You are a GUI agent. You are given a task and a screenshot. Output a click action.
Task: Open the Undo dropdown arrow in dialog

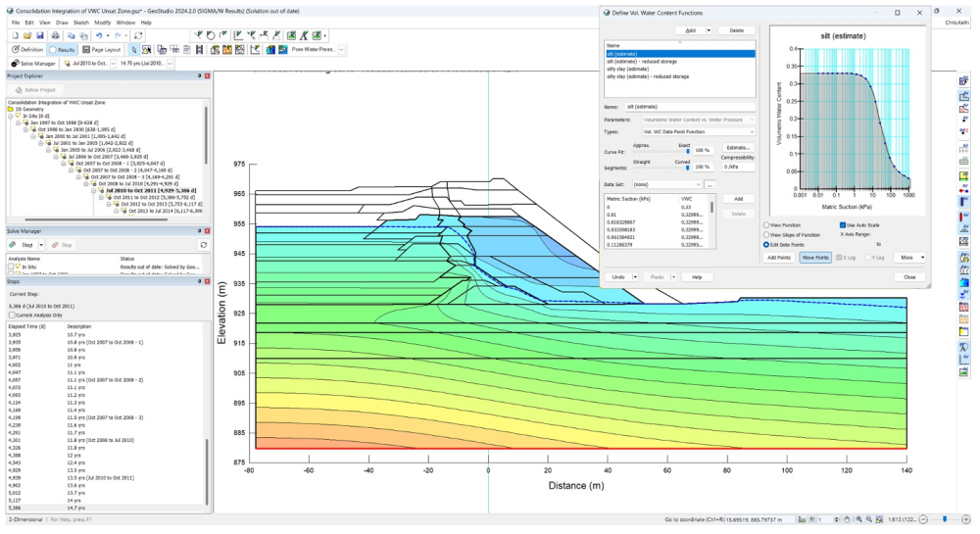coord(636,277)
